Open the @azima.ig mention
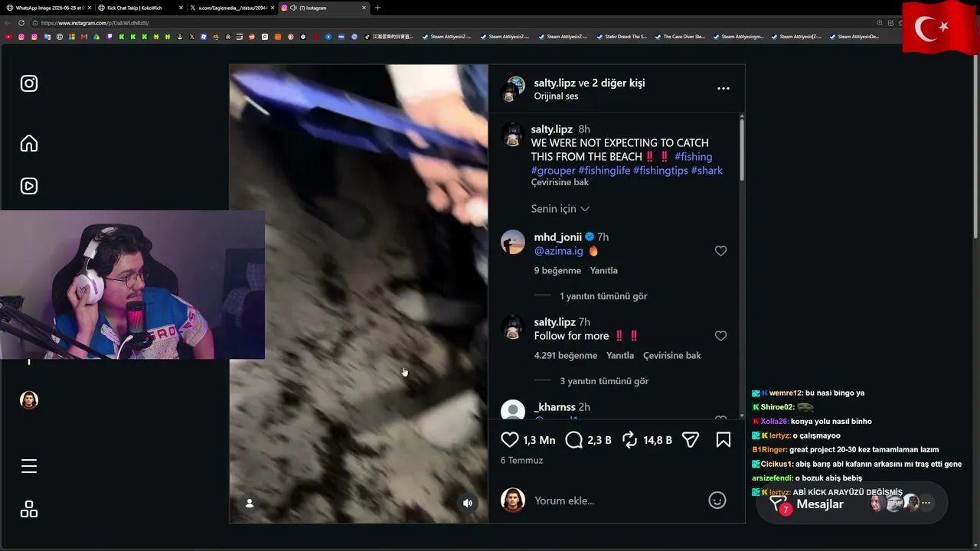The width and height of the screenshot is (980, 551). tap(558, 251)
